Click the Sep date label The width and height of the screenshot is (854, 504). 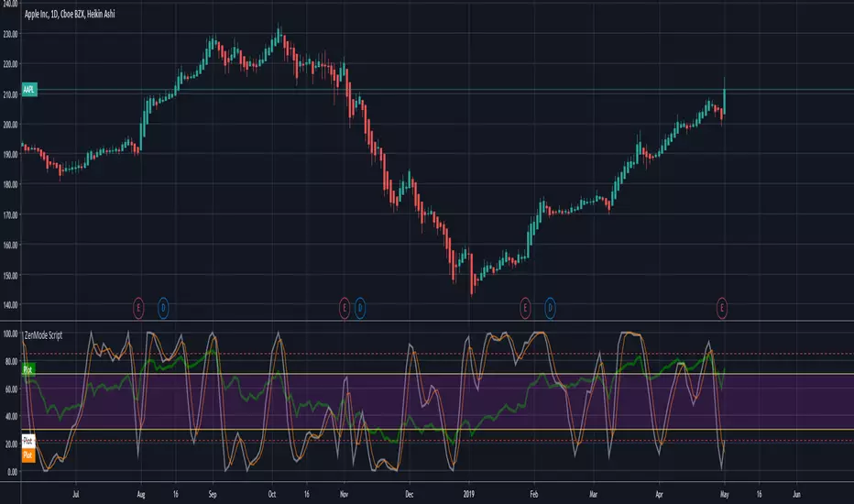pyautogui.click(x=213, y=494)
